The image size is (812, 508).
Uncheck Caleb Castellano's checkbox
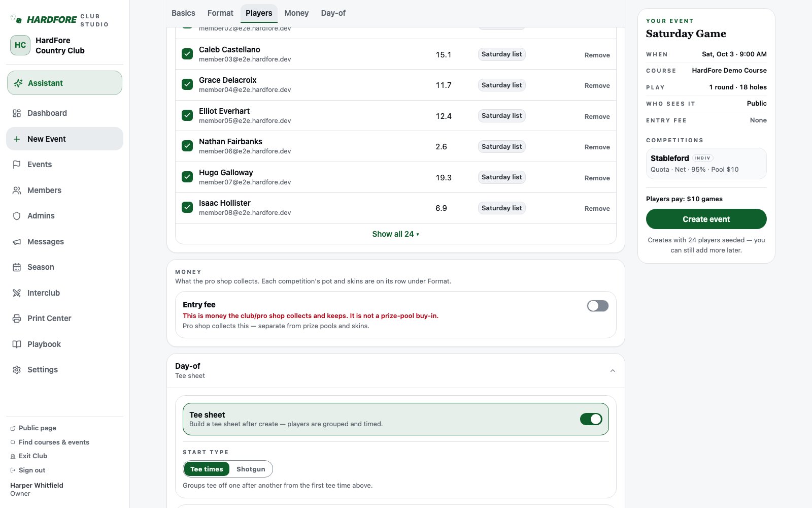click(x=187, y=54)
